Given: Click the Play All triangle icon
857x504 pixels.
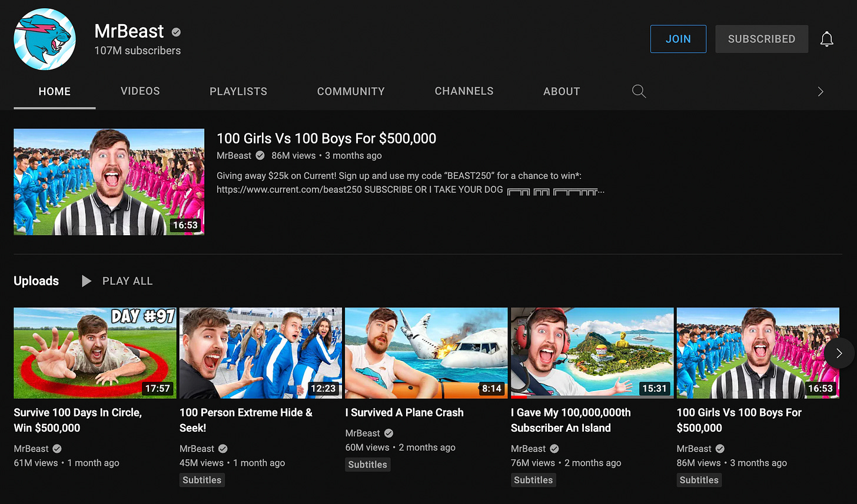Looking at the screenshot, I should click(x=86, y=281).
